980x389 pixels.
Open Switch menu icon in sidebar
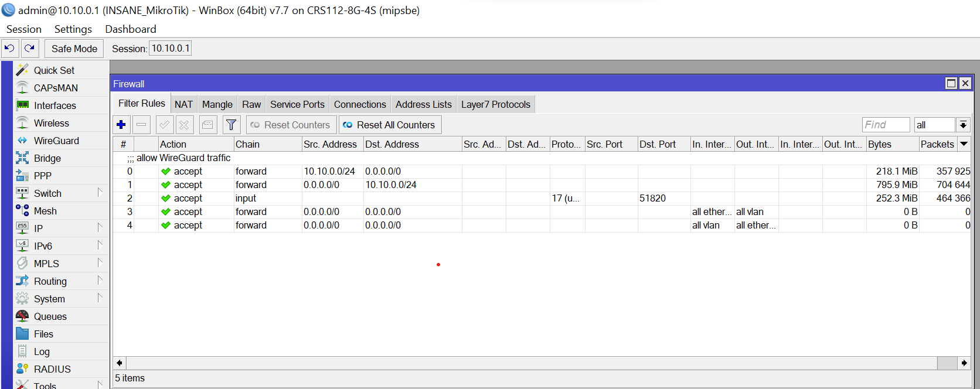(22, 193)
